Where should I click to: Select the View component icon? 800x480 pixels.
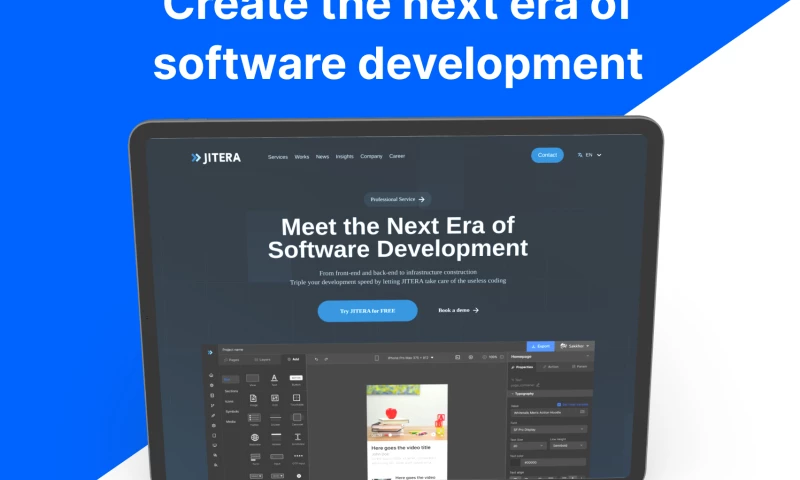click(x=253, y=380)
